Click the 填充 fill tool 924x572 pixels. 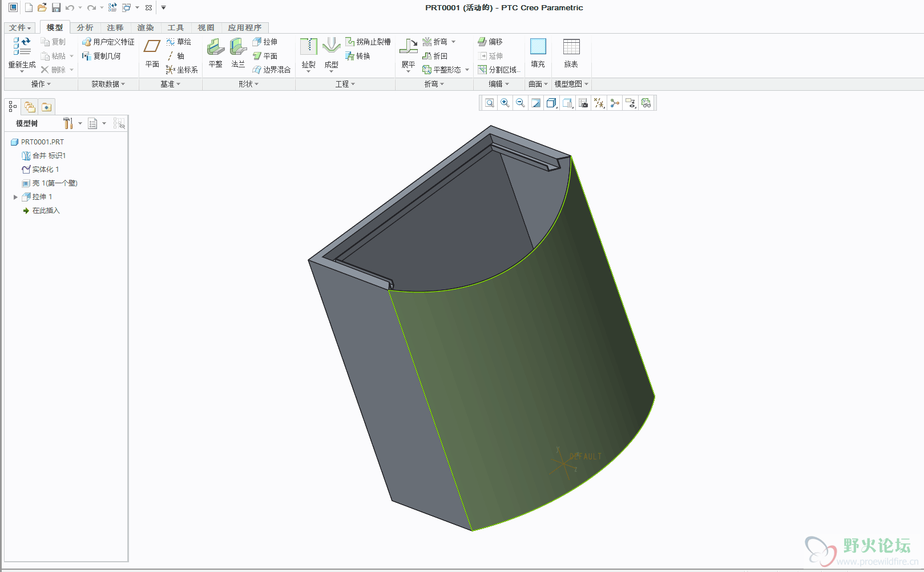click(538, 53)
